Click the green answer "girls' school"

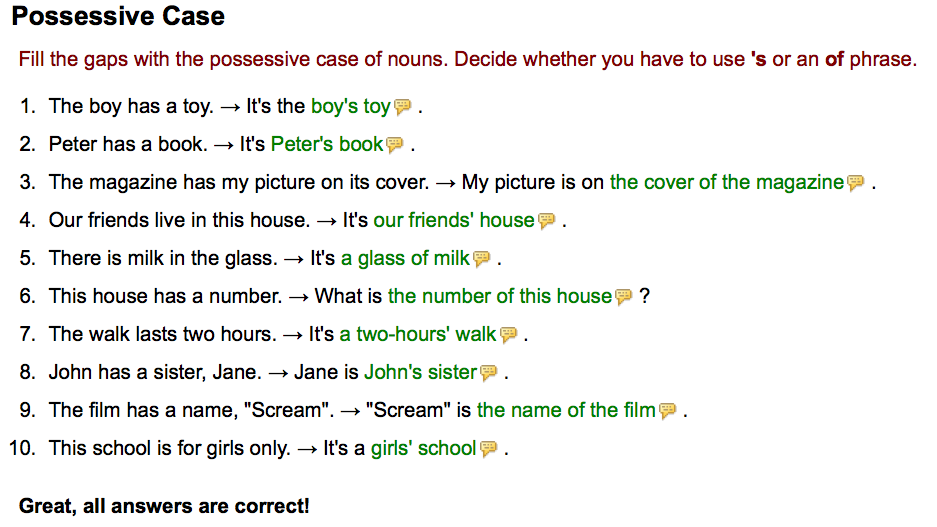(x=423, y=448)
